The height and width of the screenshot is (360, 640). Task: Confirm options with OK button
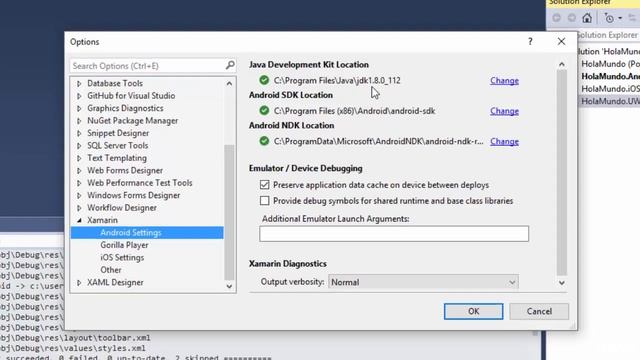(473, 311)
